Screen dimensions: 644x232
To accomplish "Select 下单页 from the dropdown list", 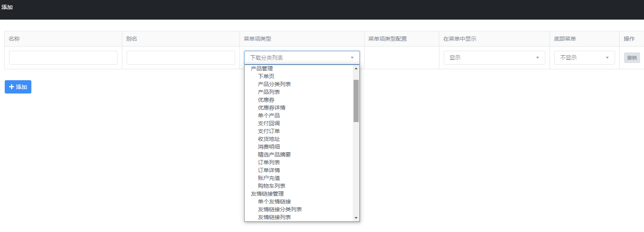I will 266,76.
